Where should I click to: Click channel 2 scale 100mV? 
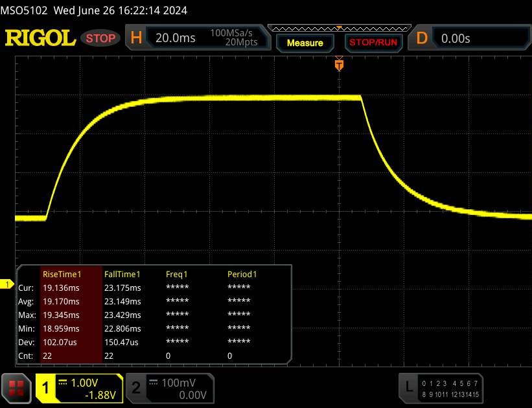click(178, 383)
